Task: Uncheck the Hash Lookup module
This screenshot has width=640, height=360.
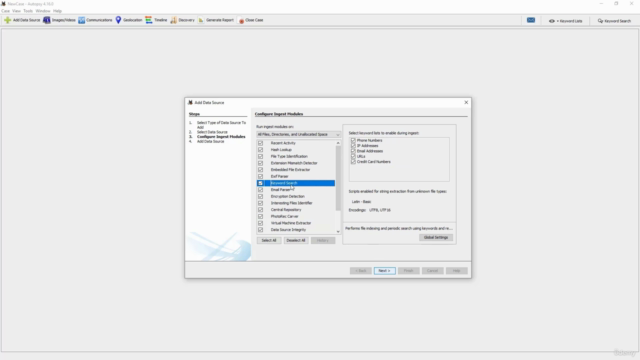Action: tap(260, 150)
